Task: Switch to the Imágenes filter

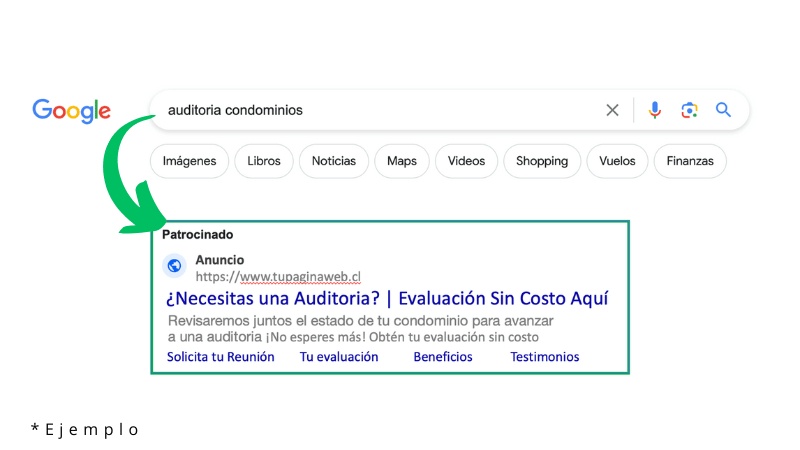Action: (x=189, y=161)
